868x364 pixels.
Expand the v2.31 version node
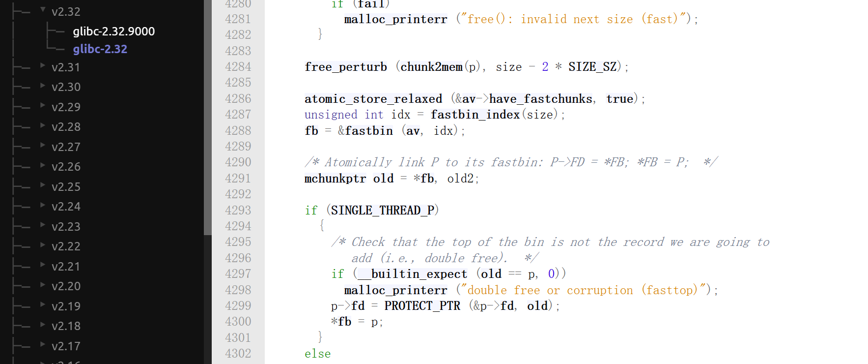point(43,65)
